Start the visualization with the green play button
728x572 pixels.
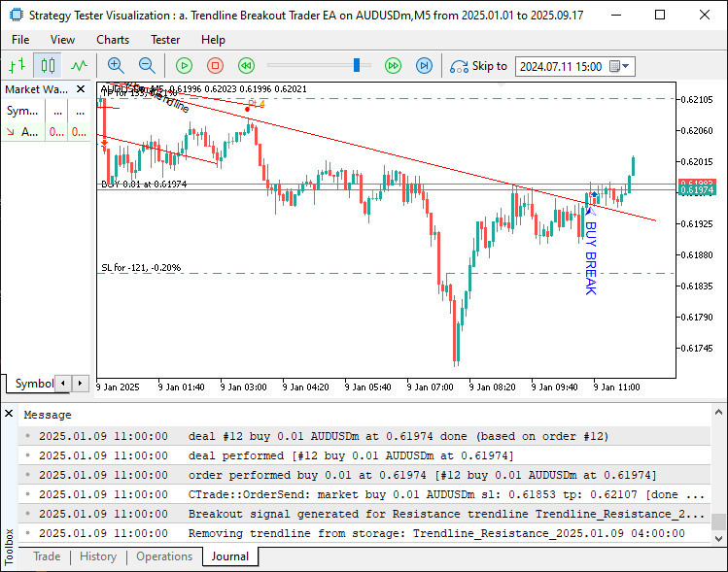pos(184,66)
